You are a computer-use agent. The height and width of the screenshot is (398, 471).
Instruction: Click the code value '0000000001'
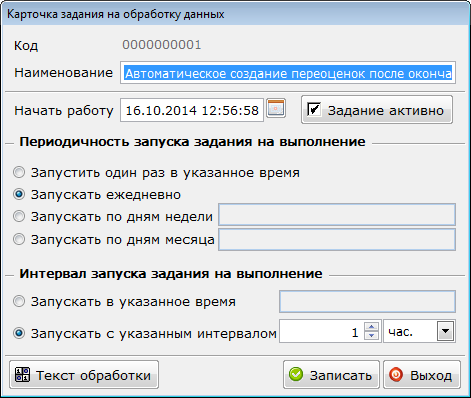162,45
